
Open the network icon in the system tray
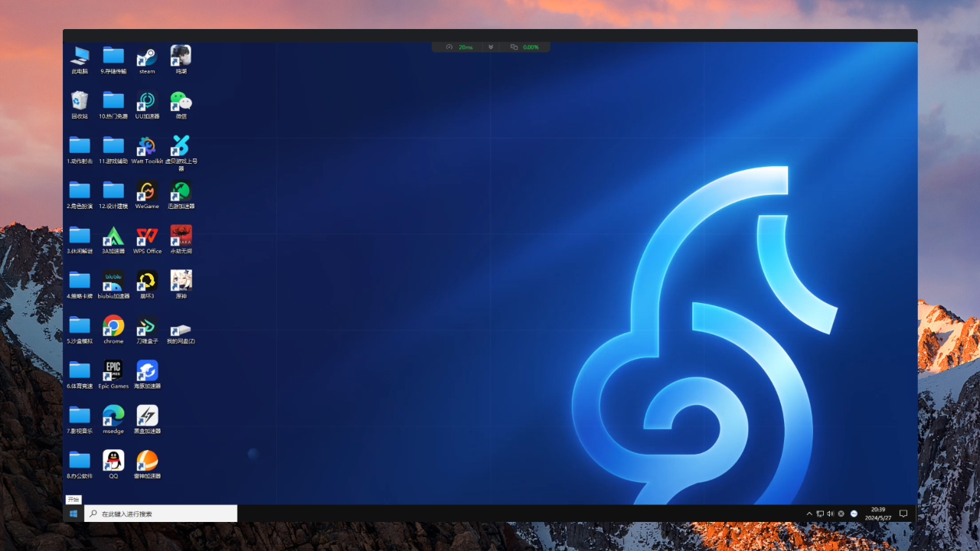pos(820,514)
